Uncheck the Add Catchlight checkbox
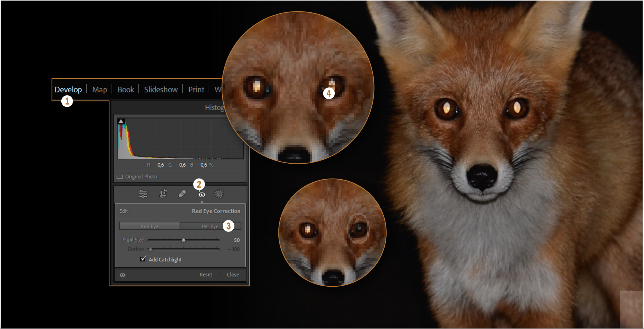The image size is (644, 329). (x=143, y=259)
